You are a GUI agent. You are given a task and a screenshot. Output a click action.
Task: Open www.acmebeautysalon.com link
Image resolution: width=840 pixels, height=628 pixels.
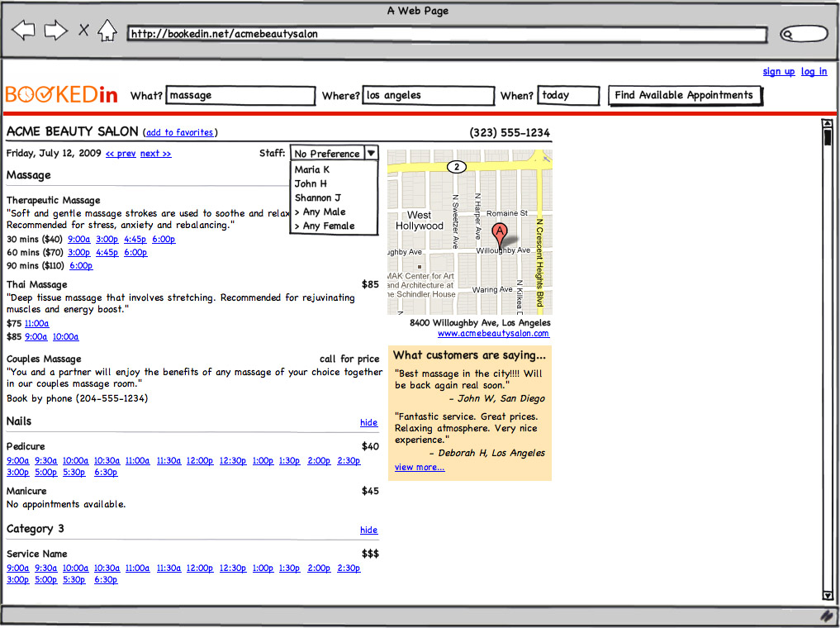[493, 333]
